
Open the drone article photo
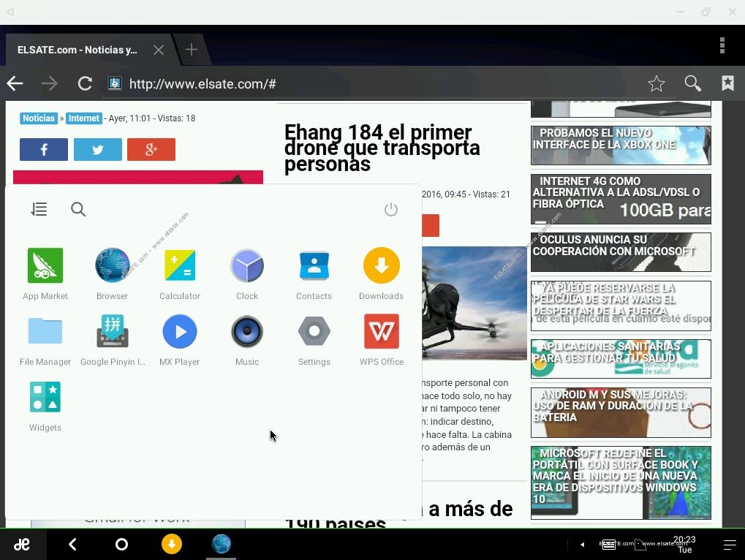click(x=474, y=303)
